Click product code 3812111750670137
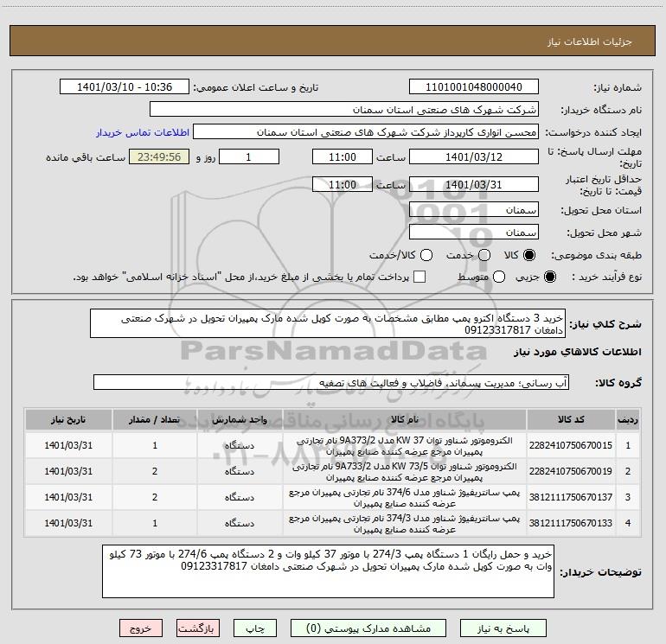The image size is (666, 644). coord(571,497)
